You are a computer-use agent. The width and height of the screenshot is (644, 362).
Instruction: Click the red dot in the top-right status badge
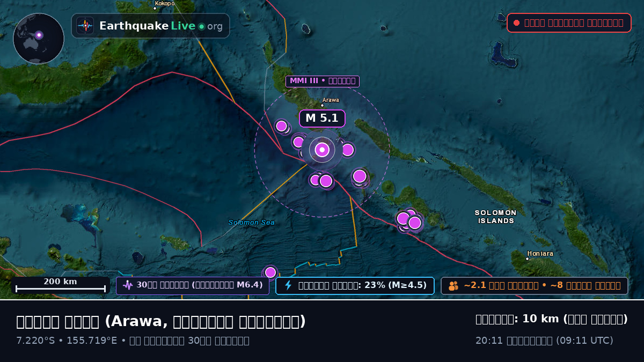pos(516,23)
